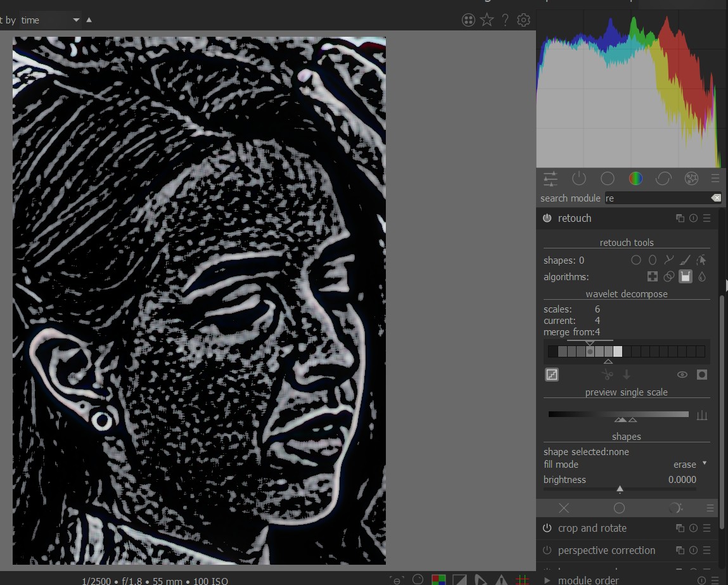
Task: Activate the heal algorithm (plus icon)
Action: pos(653,277)
